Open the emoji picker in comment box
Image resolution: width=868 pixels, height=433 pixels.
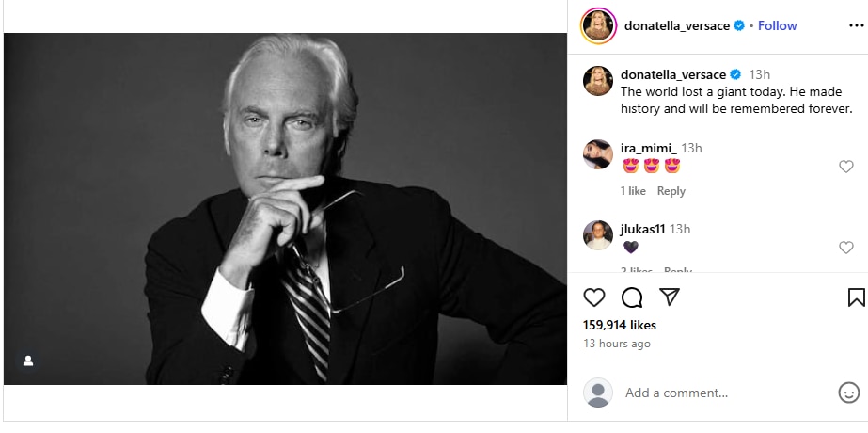pyautogui.click(x=848, y=393)
